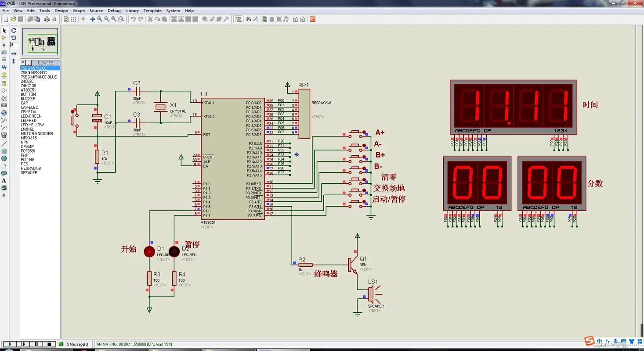Pick the Wire Label (LBL) mode
The image size is (644, 351).
(4, 53)
